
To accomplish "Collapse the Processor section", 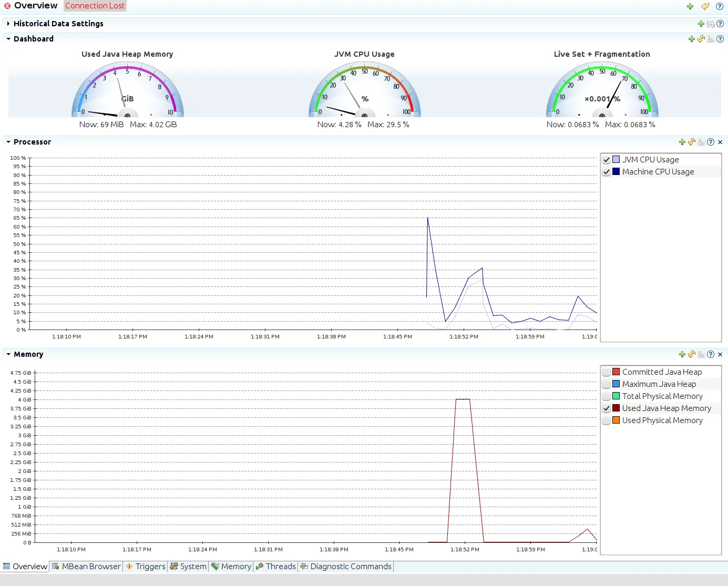I will 8,142.
